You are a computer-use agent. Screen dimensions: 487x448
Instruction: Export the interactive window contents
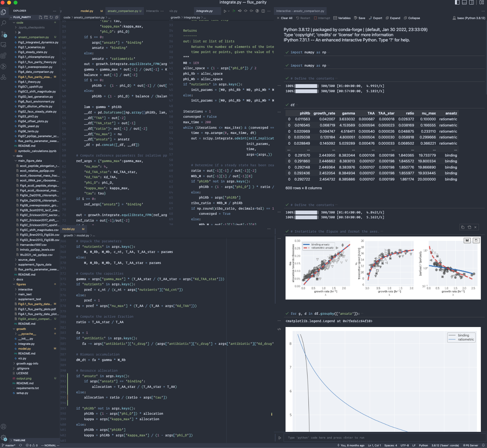375,18
